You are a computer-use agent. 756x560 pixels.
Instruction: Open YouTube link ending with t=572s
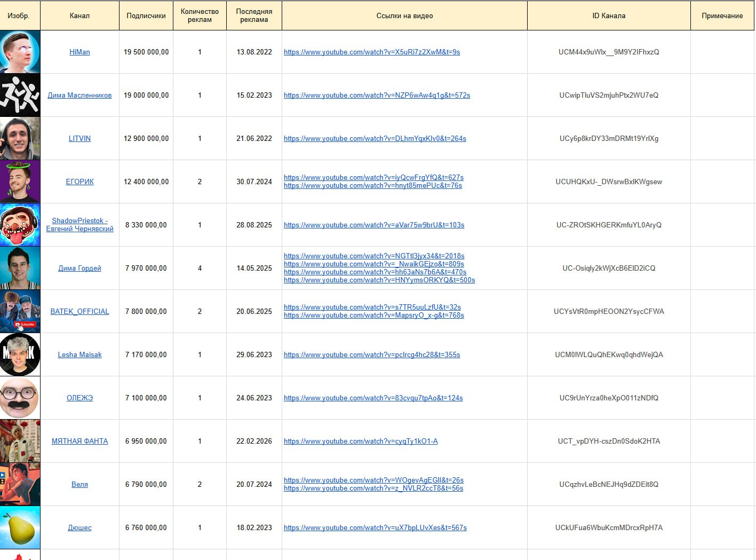tap(377, 95)
